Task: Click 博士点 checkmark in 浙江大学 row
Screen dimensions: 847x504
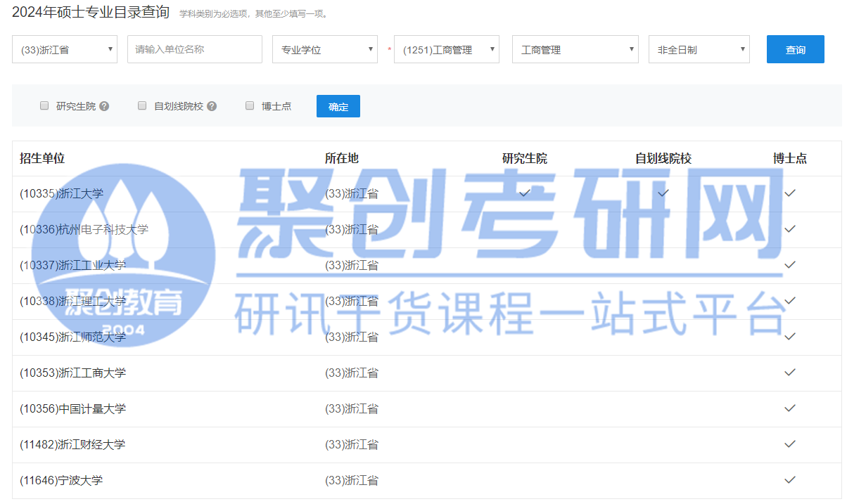Action: click(790, 193)
